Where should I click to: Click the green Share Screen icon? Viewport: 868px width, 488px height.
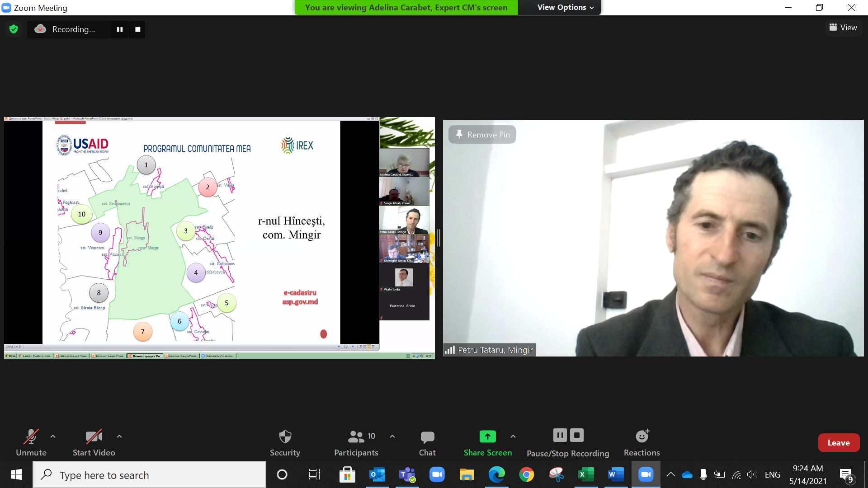pos(487,436)
